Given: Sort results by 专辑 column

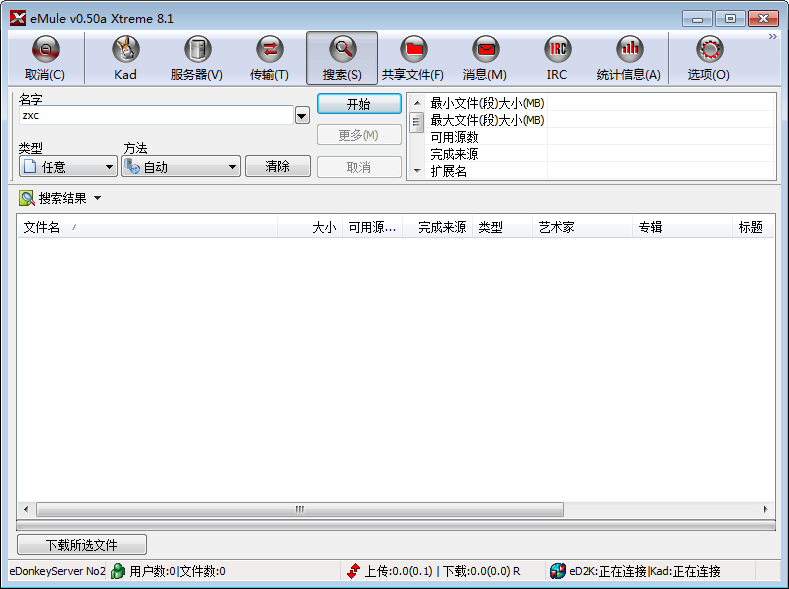Looking at the screenshot, I should point(682,227).
